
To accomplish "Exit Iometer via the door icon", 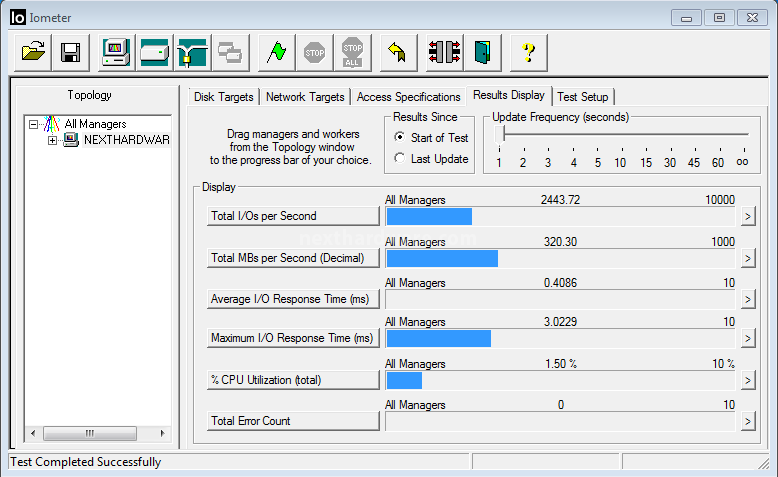I will [x=483, y=53].
